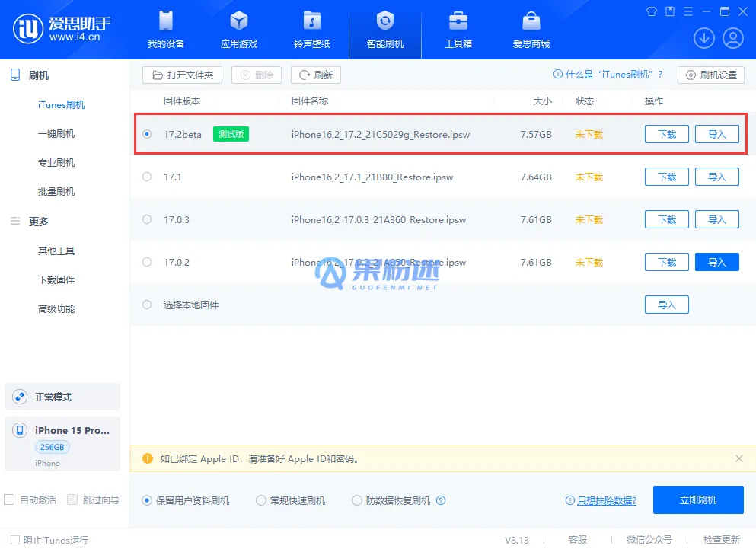756x549 pixels.
Task: Switch to 专业刷机 in the sidebar
Action: point(56,163)
